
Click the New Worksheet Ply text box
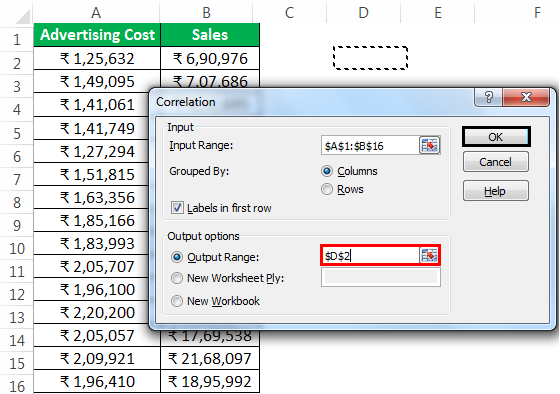[x=381, y=278]
